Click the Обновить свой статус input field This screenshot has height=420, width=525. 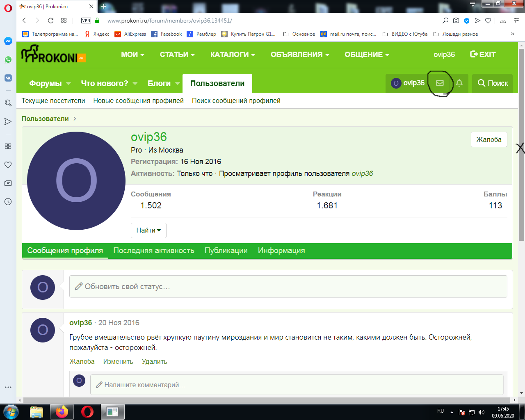pos(287,287)
